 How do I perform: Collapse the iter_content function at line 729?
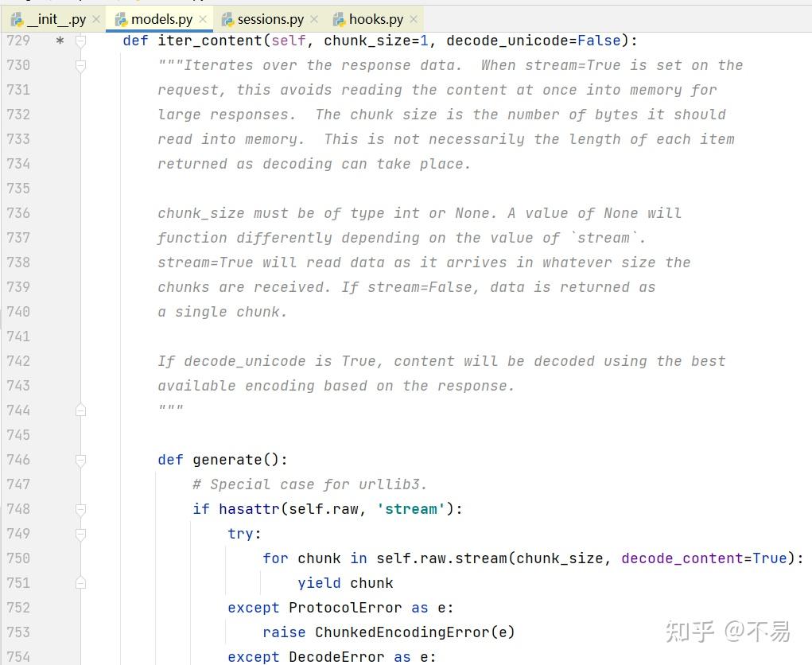click(80, 41)
